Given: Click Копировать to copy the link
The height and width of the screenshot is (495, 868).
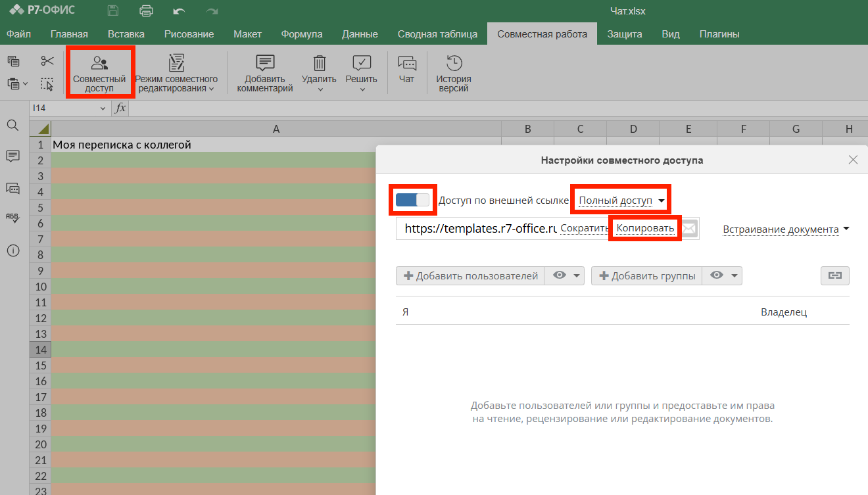Looking at the screenshot, I should point(645,228).
